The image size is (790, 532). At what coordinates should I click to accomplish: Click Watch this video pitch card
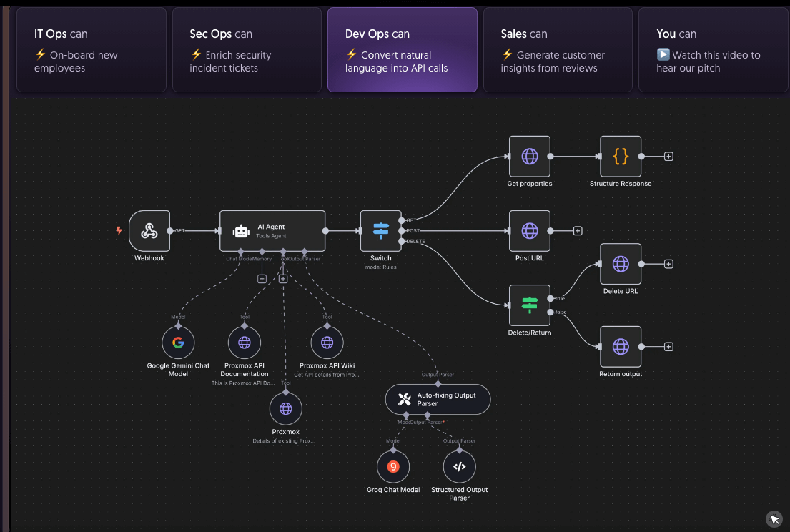(x=712, y=50)
